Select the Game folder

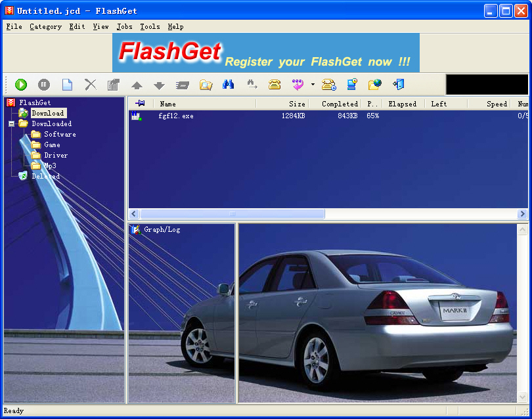tap(53, 144)
